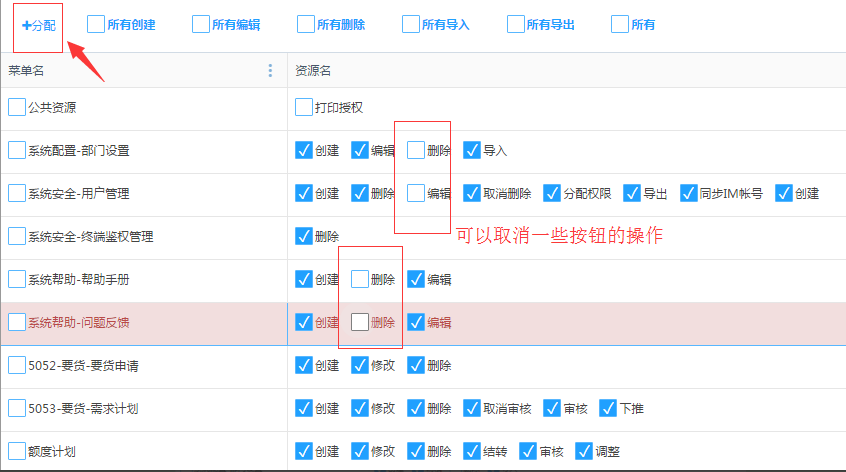The height and width of the screenshot is (472, 846).
Task: Open the 菜单名 column options menu
Action: 270,70
